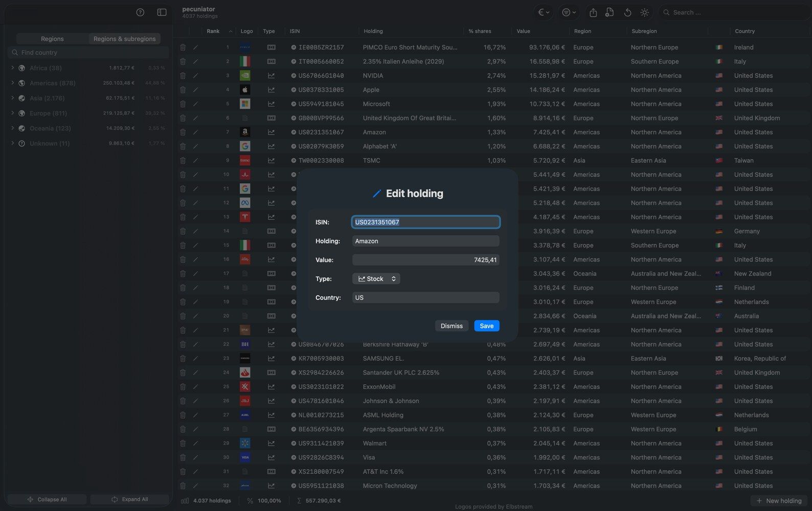Expand the Unknown (11) region
Screen dimensions: 812x511
coord(12,144)
